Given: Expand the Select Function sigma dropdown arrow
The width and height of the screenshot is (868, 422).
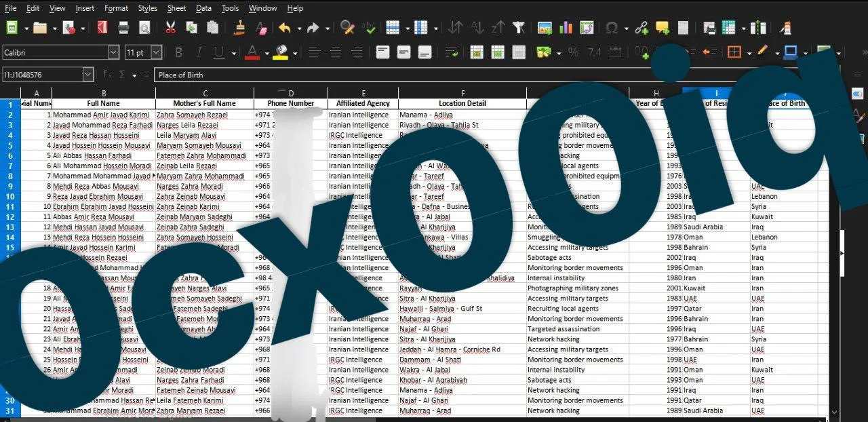Looking at the screenshot, I should tap(134, 75).
